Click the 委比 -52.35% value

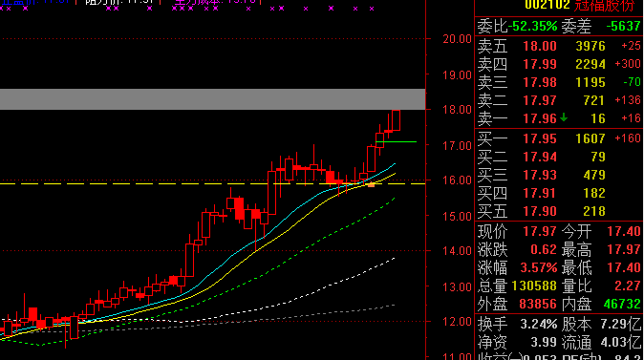[x=533, y=27]
